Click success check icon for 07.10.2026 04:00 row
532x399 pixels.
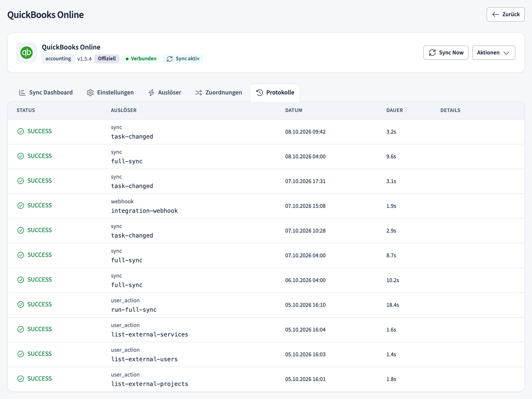21,255
